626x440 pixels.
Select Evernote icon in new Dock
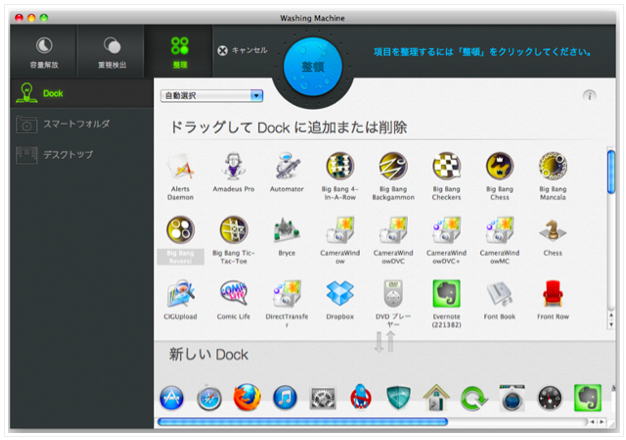587,398
